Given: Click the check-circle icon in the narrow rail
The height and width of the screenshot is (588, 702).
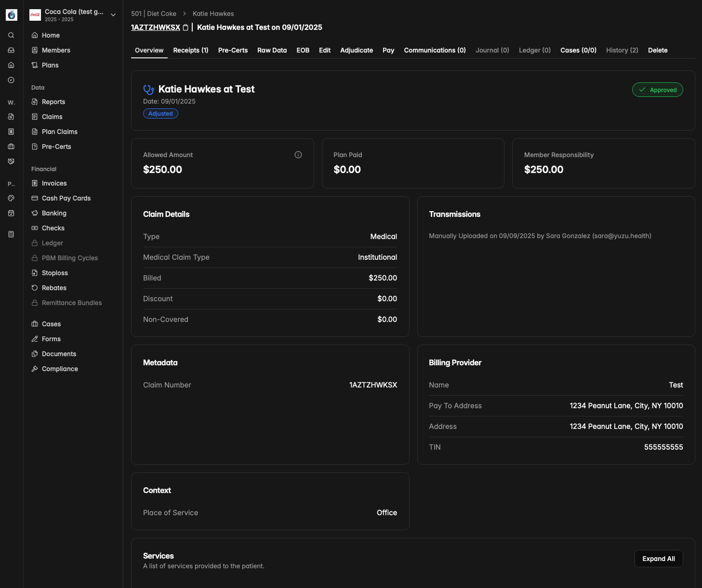Looking at the screenshot, I should click(x=11, y=80).
